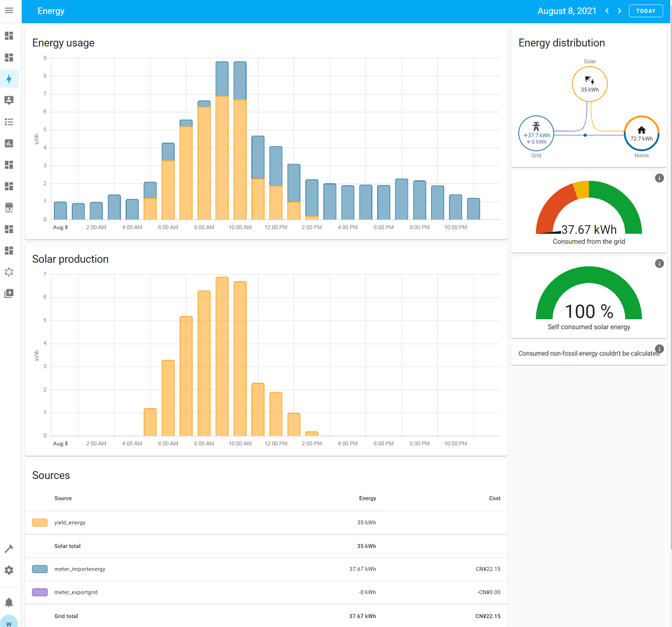The height and width of the screenshot is (627, 672).
Task: Open the History chart sidebar icon
Action: point(9,144)
